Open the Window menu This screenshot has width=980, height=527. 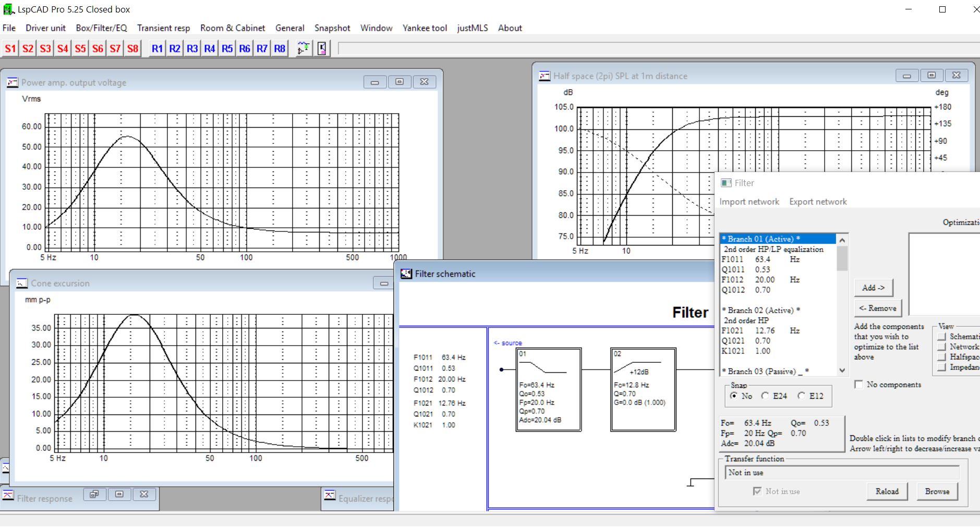coord(377,28)
